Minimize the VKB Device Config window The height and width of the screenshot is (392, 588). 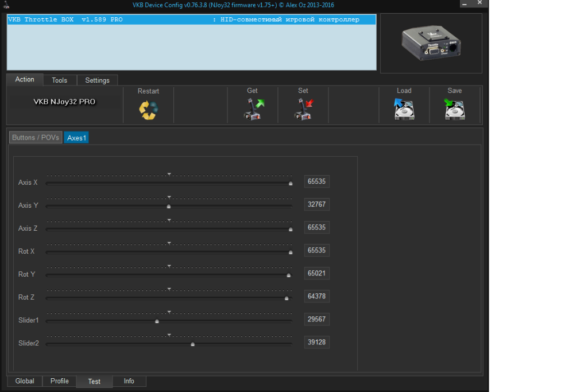click(x=465, y=4)
